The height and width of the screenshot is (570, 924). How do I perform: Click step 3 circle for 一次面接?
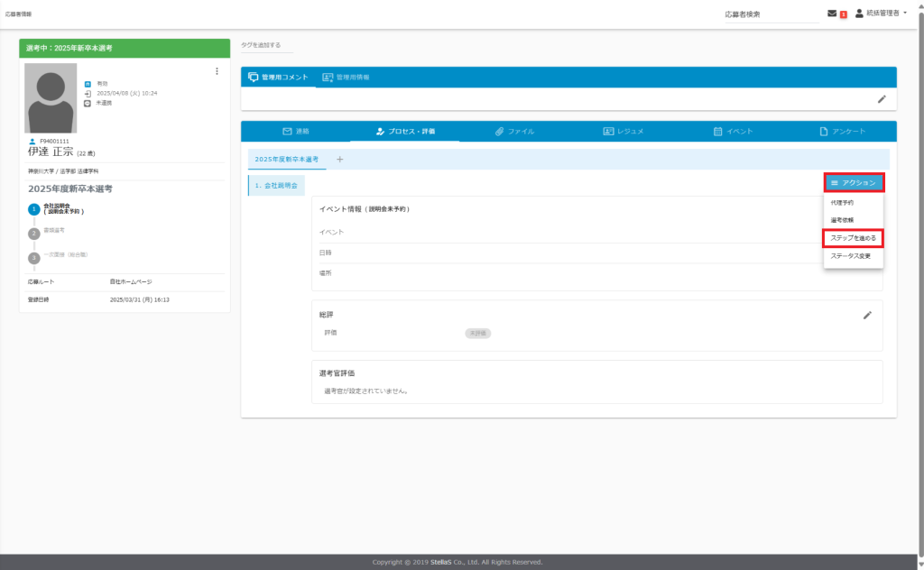click(x=34, y=257)
